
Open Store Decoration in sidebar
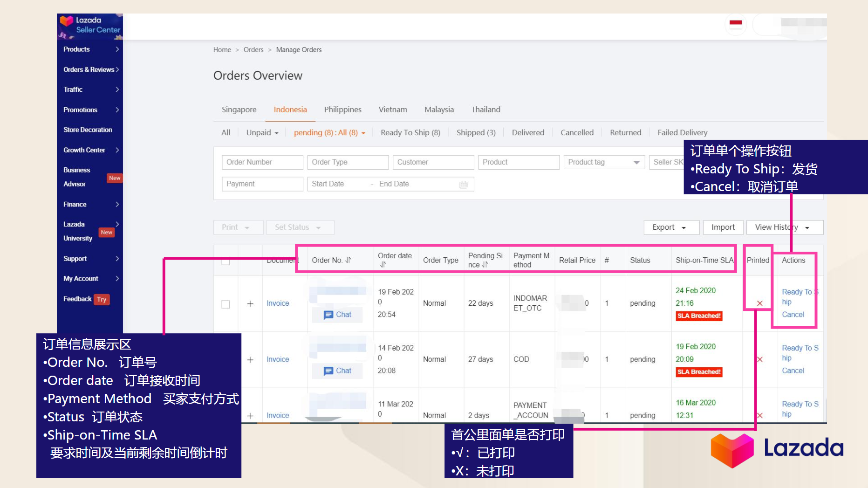88,130
